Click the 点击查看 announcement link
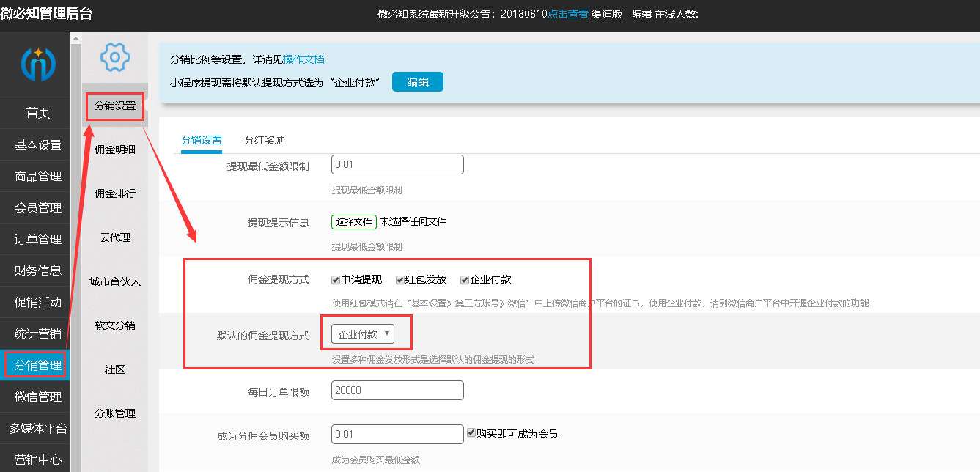The width and height of the screenshot is (980, 472). pos(568,14)
